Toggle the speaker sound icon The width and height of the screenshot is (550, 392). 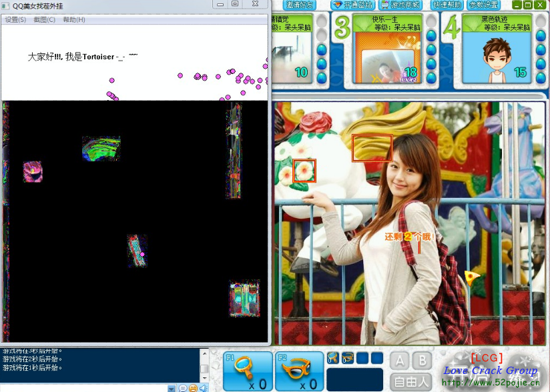coord(204,388)
